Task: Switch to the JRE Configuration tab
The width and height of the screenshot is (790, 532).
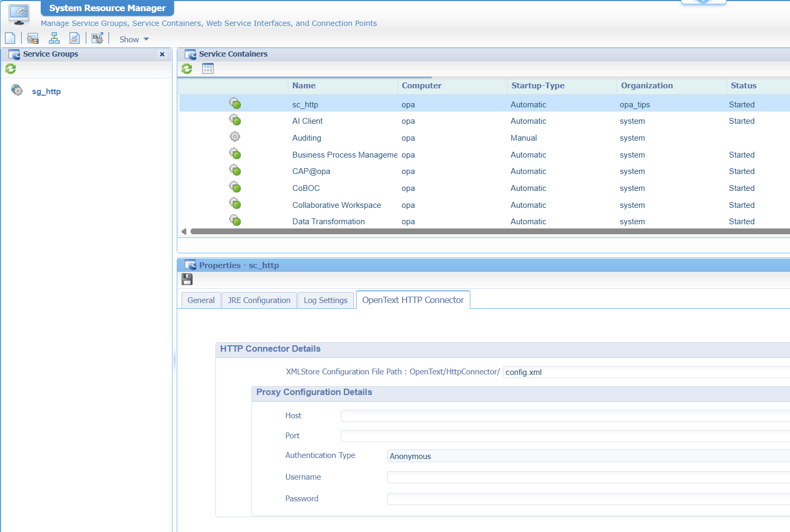Action: click(x=259, y=300)
